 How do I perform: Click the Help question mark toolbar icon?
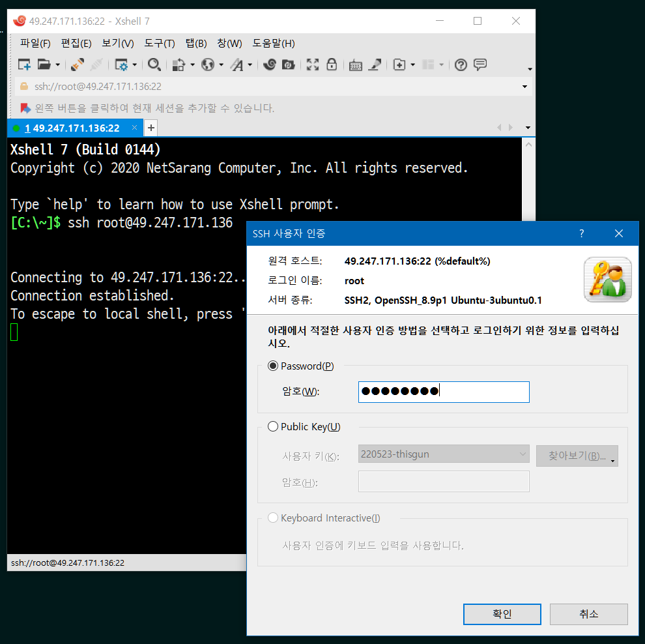pos(461,65)
